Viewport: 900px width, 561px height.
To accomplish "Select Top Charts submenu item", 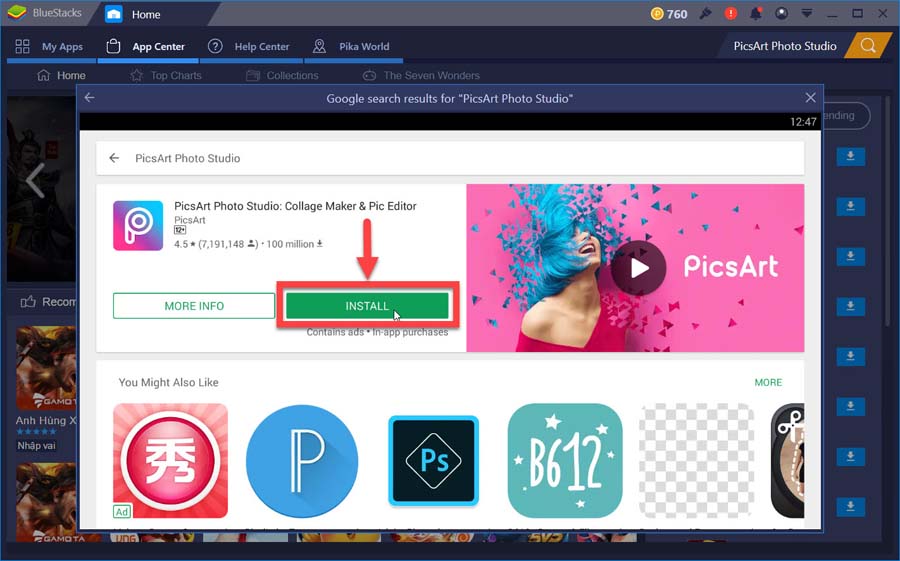I will pyautogui.click(x=166, y=75).
